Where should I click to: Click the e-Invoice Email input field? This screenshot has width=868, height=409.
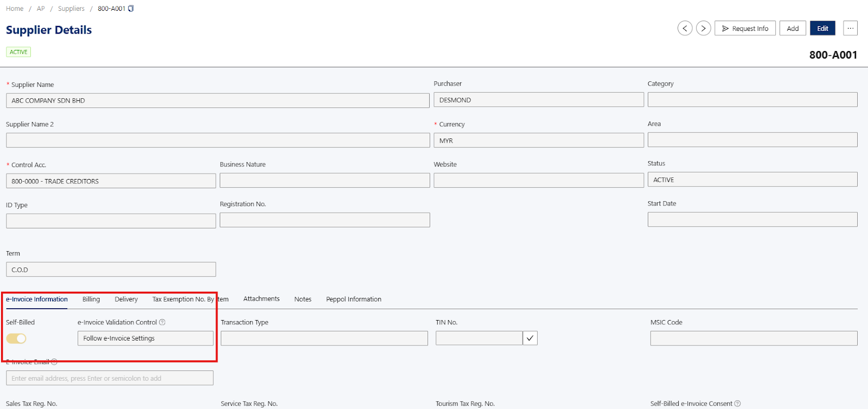(x=110, y=378)
